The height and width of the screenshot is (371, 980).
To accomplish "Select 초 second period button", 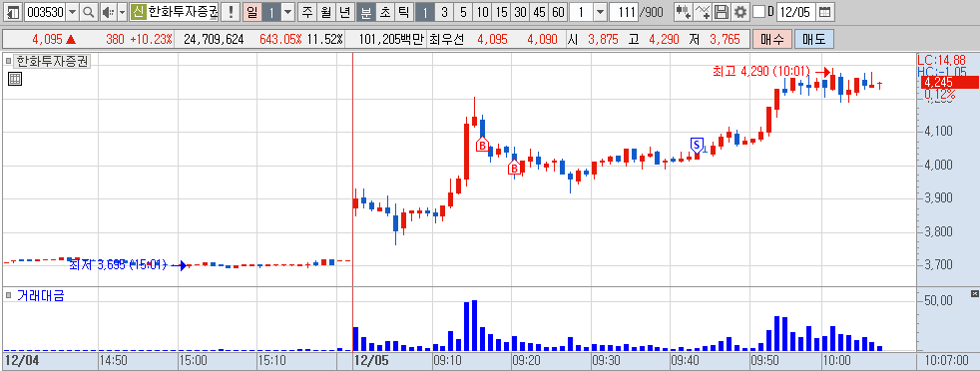I will (x=385, y=12).
